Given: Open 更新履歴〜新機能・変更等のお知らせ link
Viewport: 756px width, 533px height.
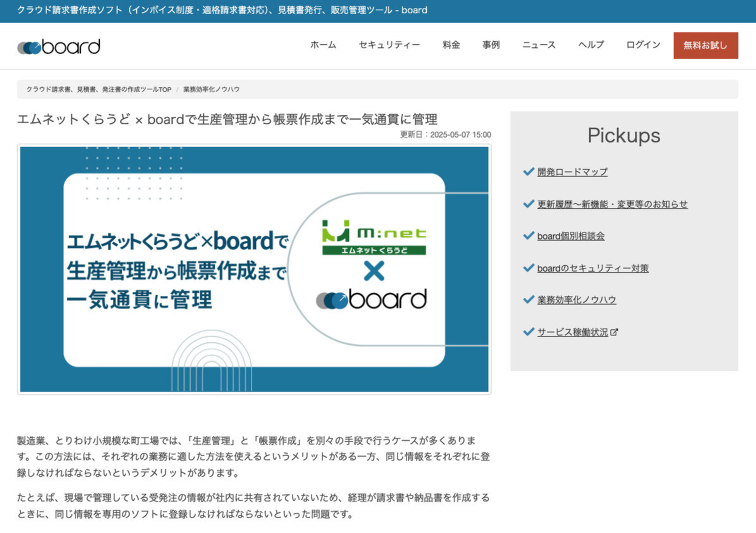Looking at the screenshot, I should tap(612, 204).
